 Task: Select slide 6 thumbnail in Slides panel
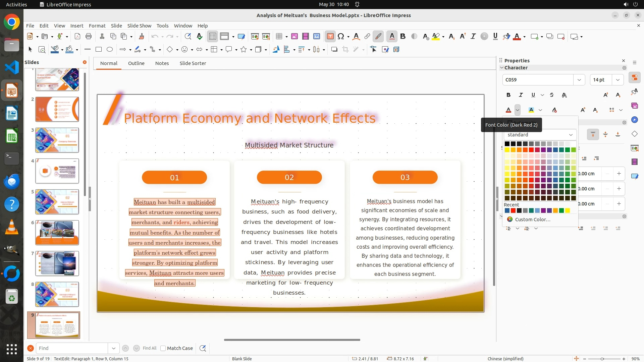(x=57, y=233)
